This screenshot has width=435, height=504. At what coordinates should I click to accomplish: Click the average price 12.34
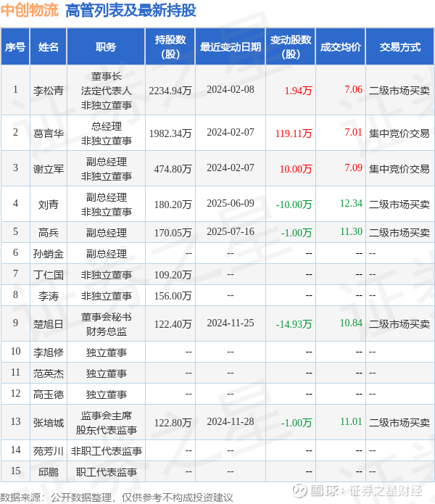351,203
